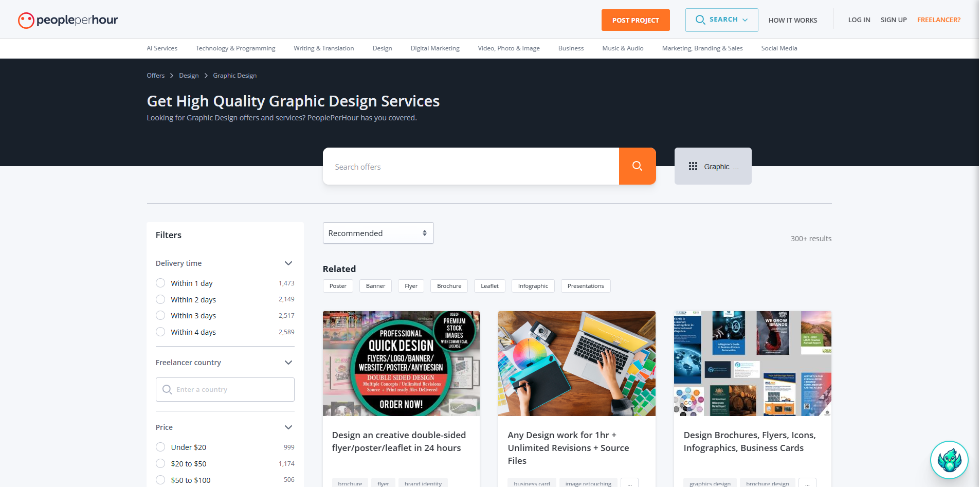Open Any Design work for 1hr offer title
Viewport: 980px width, 487px height.
coord(568,448)
